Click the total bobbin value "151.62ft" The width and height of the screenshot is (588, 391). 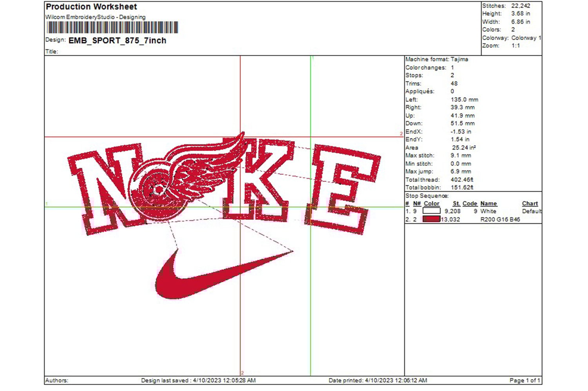click(x=462, y=188)
